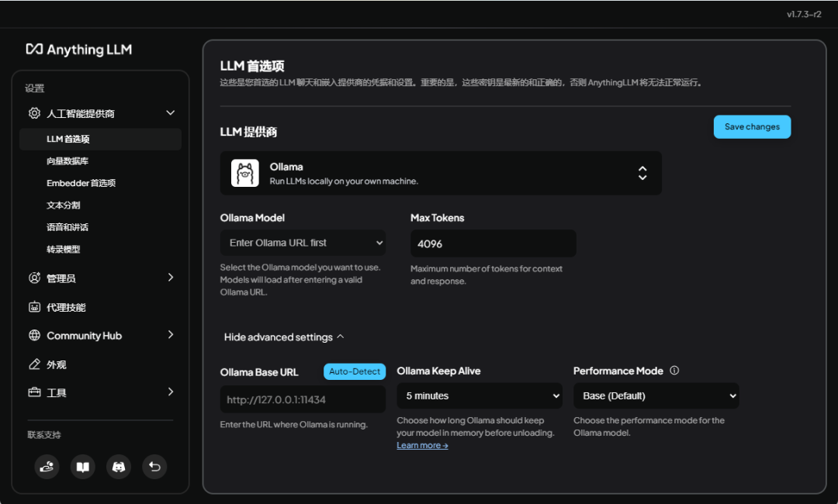The image size is (838, 504).
Task: Click the pen icon beside 外观
Action: pos(34,364)
